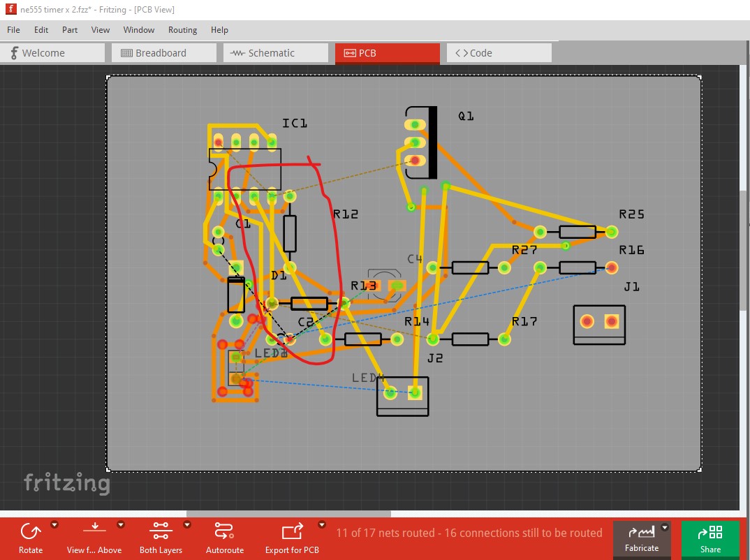Open the Both Layers dropdown arrow
Viewport: 750px width, 560px height.
[186, 524]
